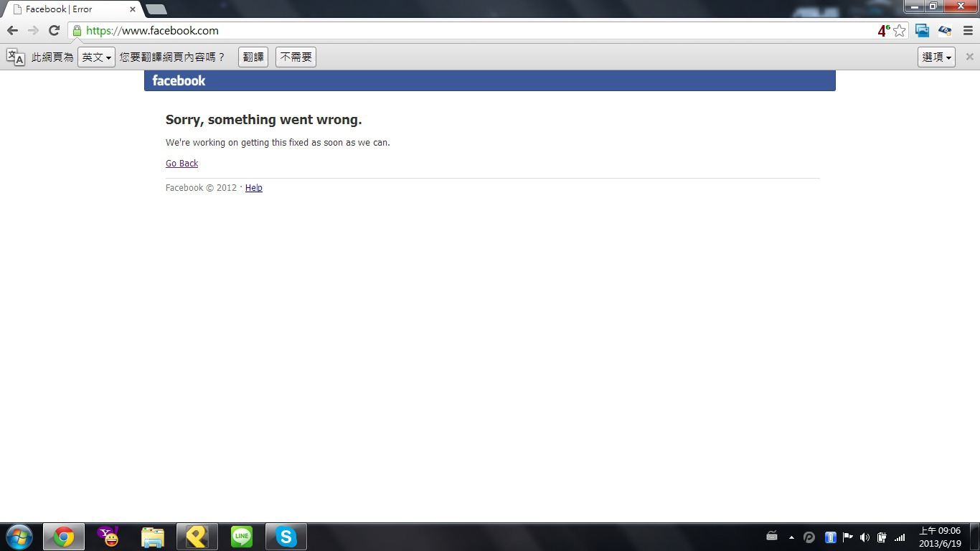Dismiss the translation bar with its X

click(969, 57)
